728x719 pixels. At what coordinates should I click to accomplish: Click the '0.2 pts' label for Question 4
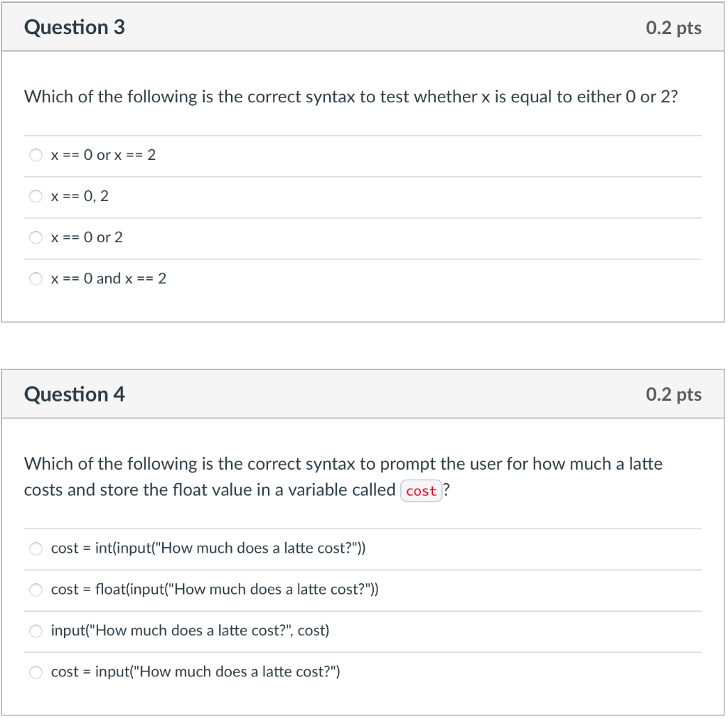pyautogui.click(x=673, y=394)
